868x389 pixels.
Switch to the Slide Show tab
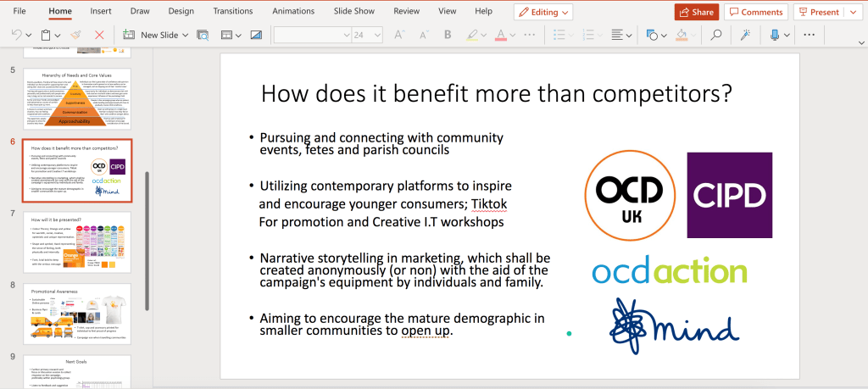point(356,12)
